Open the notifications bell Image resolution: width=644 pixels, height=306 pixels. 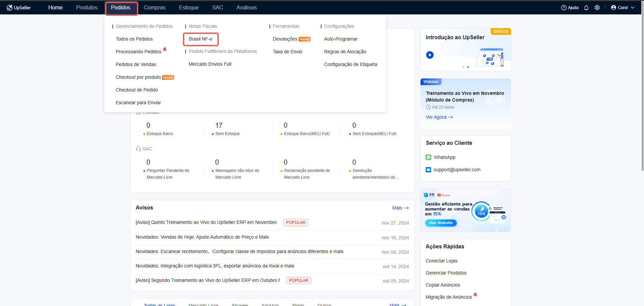point(586,7)
